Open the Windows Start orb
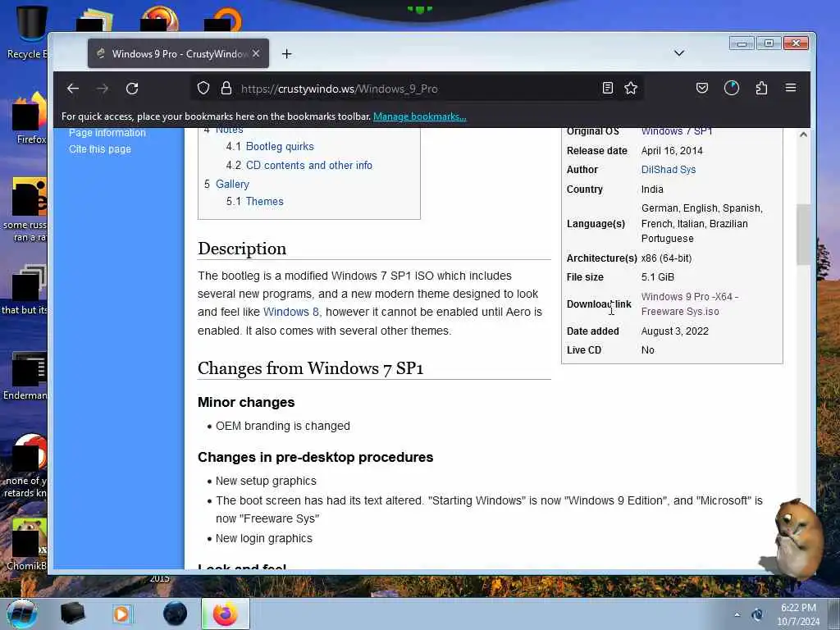Viewport: 840px width, 630px height. click(22, 614)
